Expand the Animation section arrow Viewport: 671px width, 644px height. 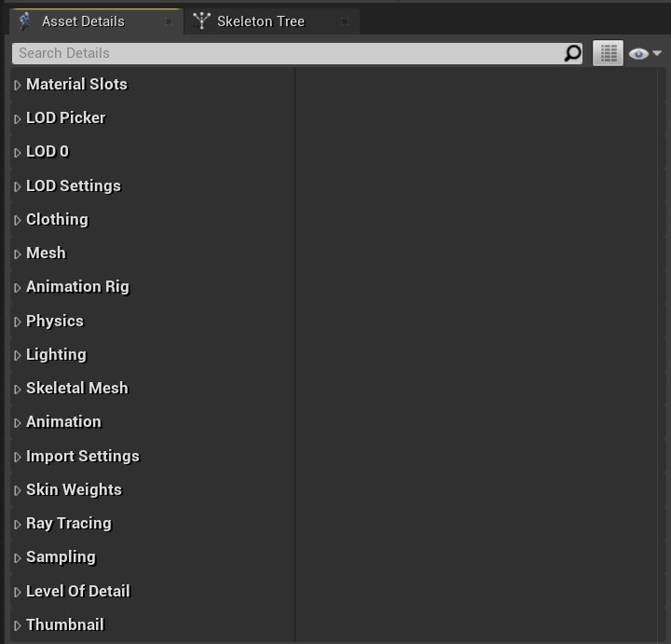[x=17, y=423]
